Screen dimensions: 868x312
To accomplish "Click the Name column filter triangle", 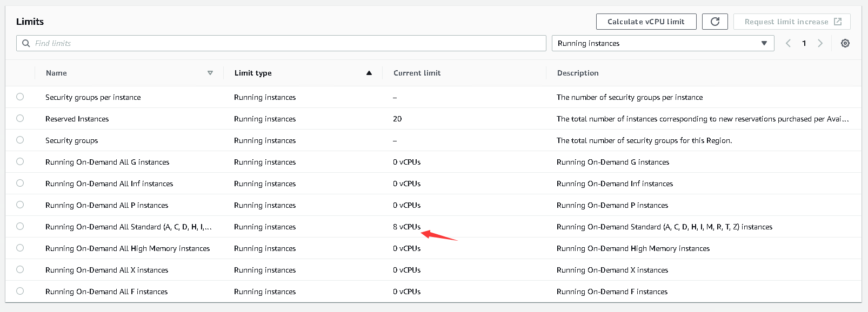I will [x=210, y=73].
